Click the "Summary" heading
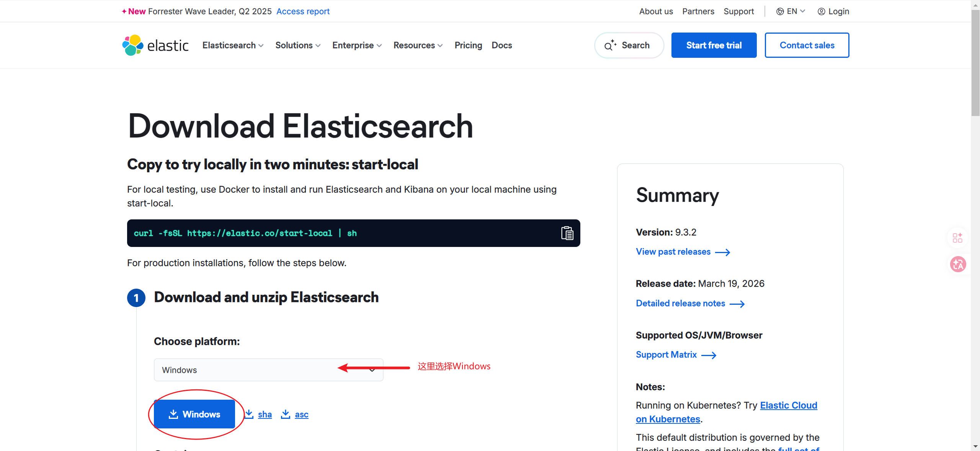 [677, 195]
